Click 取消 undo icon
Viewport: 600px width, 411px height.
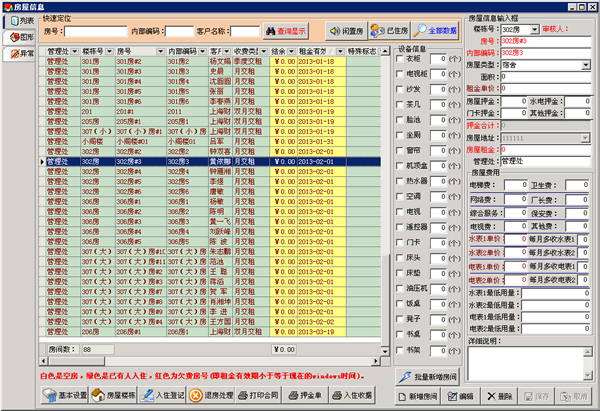click(566, 396)
